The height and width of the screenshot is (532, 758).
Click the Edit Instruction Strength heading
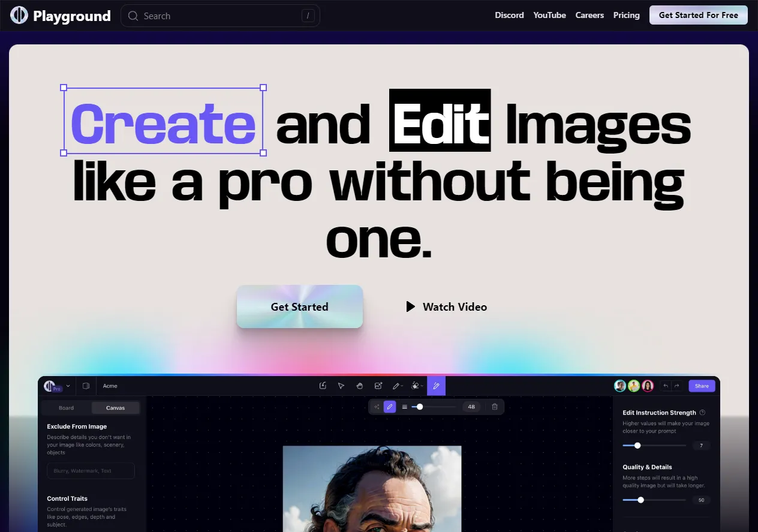click(659, 413)
